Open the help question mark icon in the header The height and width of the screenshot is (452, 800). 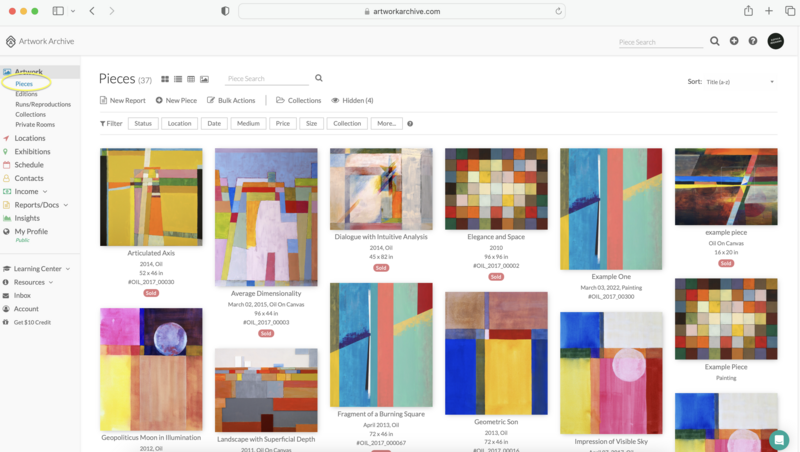753,41
